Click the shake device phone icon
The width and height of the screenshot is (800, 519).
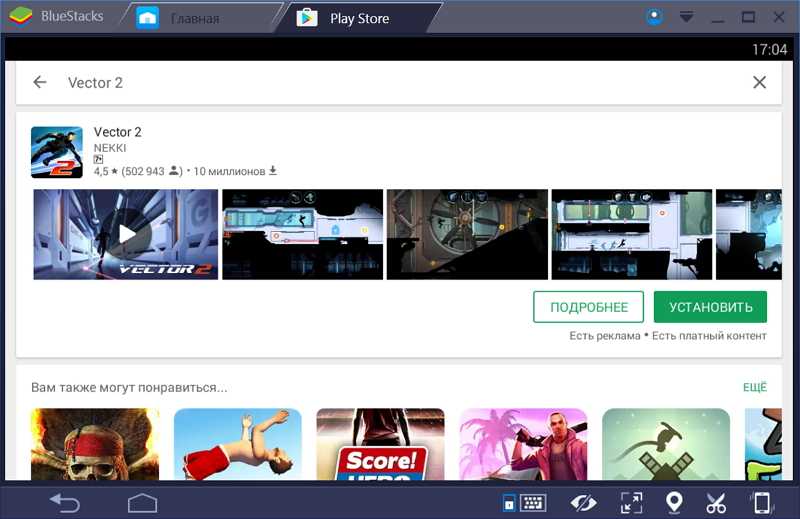click(762, 503)
